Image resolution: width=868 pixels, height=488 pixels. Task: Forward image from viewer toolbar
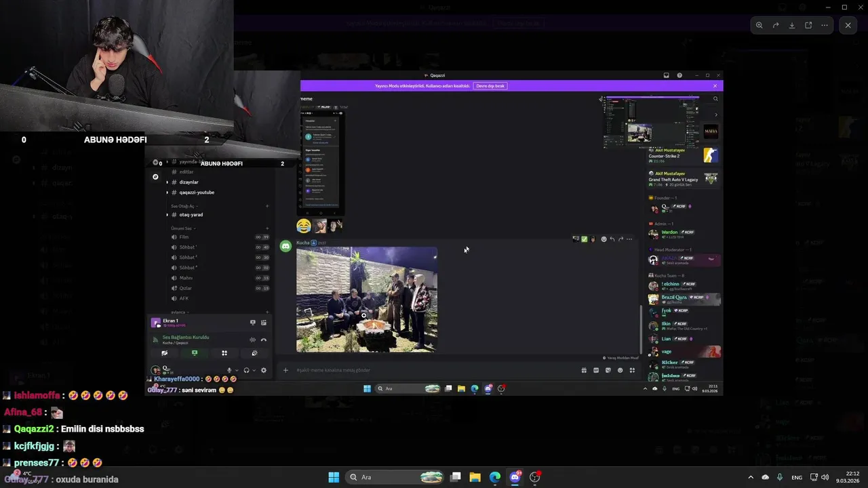(x=776, y=25)
